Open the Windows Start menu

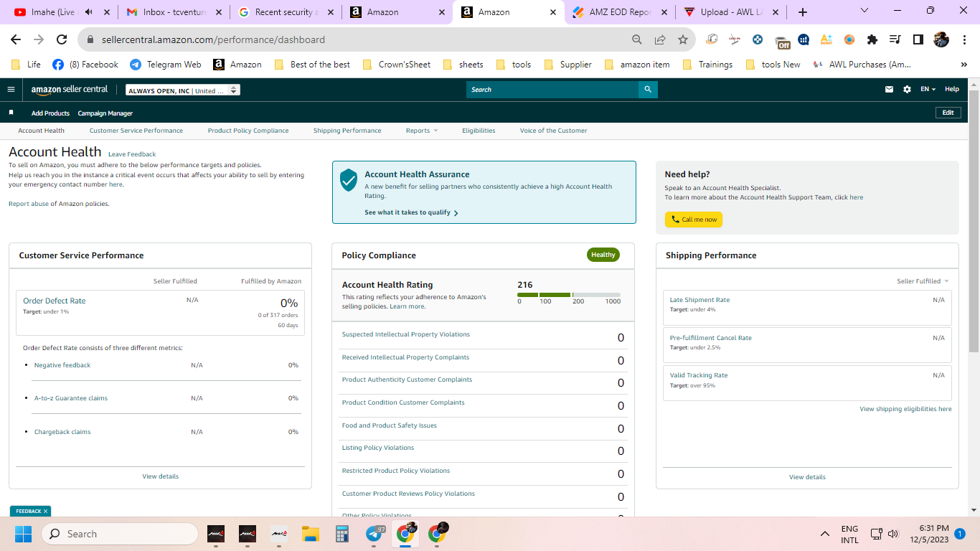tap(24, 534)
